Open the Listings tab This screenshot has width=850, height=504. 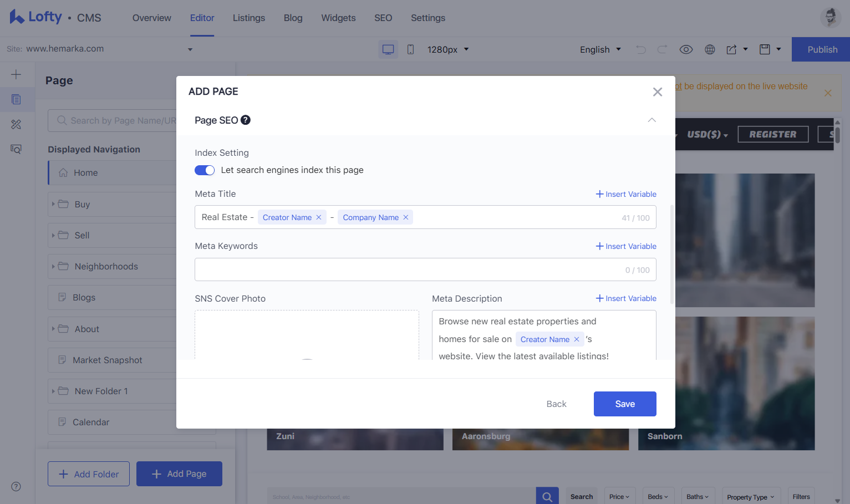click(249, 18)
